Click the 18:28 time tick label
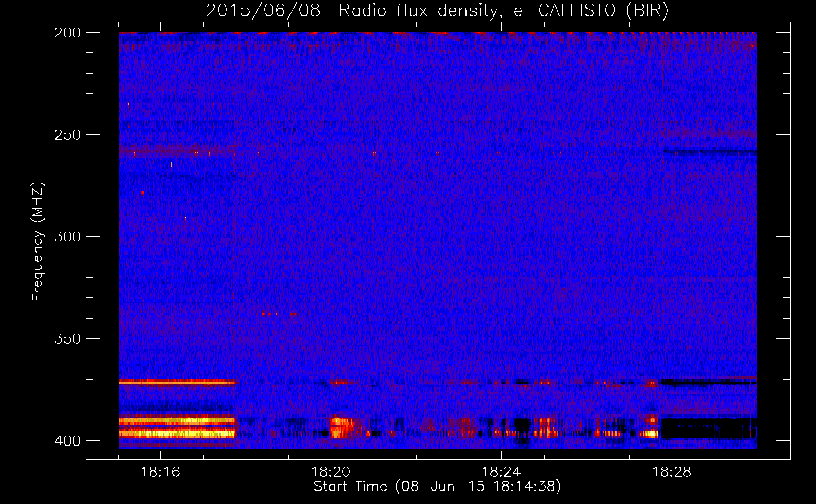The width and height of the screenshot is (816, 504). pyautogui.click(x=672, y=472)
